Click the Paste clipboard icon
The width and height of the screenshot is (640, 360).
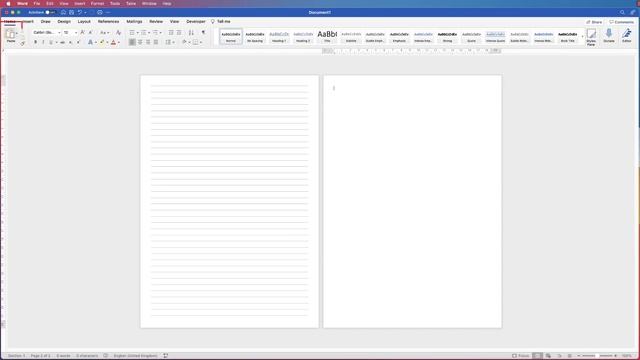(10, 34)
